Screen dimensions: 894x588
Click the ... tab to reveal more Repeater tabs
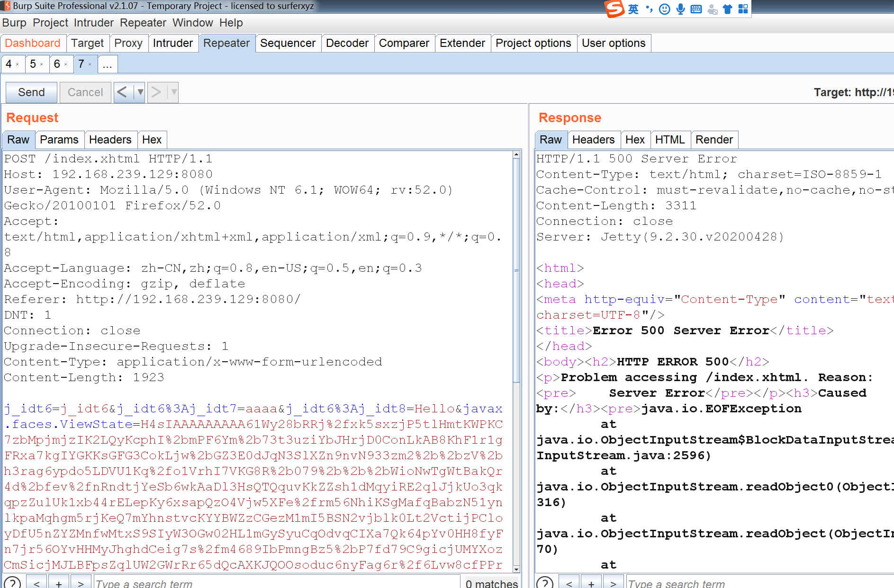[108, 64]
